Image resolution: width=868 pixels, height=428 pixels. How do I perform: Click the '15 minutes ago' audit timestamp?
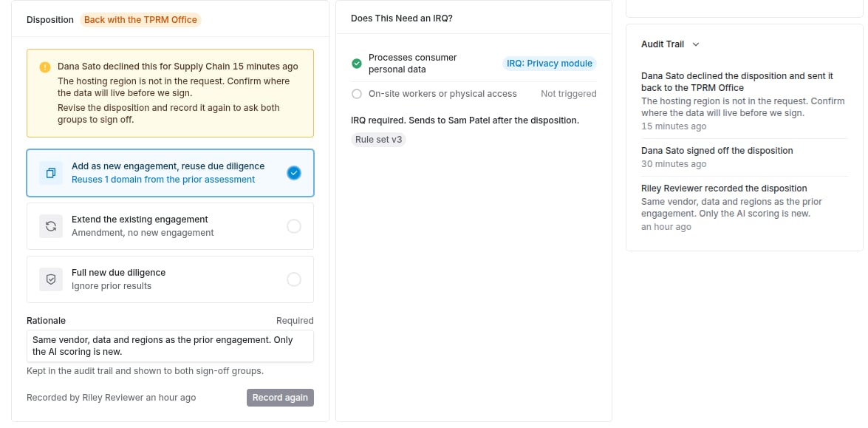coord(674,126)
